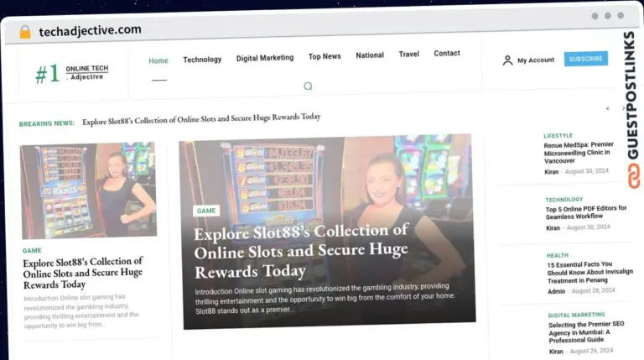Open the Technology menu item

point(202,60)
